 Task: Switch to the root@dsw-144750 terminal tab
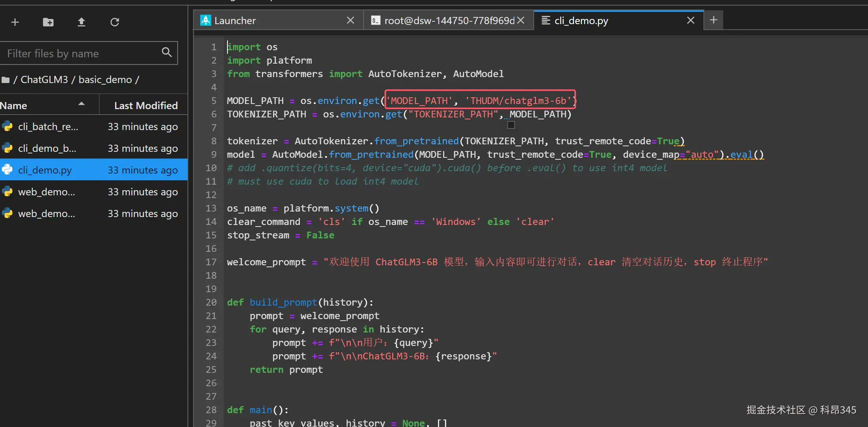coord(449,20)
